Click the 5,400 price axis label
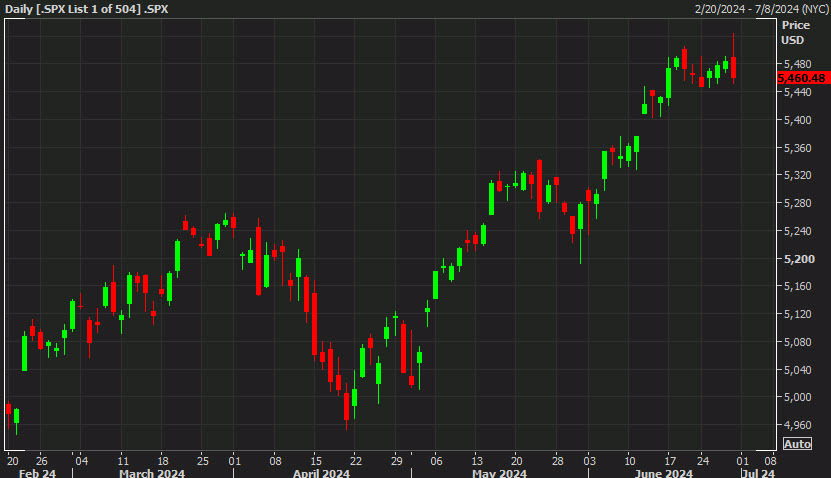The width and height of the screenshot is (831, 478). 796,120
